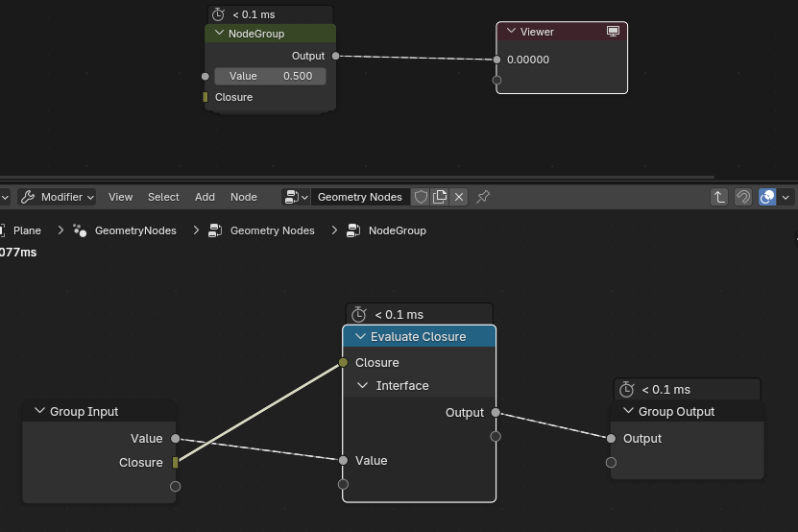Click the Viewer empty extension socket
The height and width of the screenshot is (532, 798).
click(496, 80)
